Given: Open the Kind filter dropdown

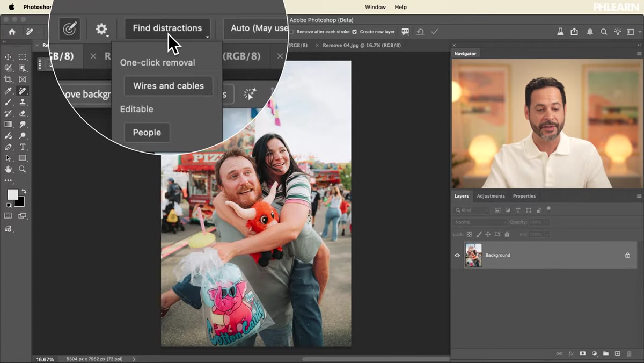Looking at the screenshot, I should click(x=472, y=210).
